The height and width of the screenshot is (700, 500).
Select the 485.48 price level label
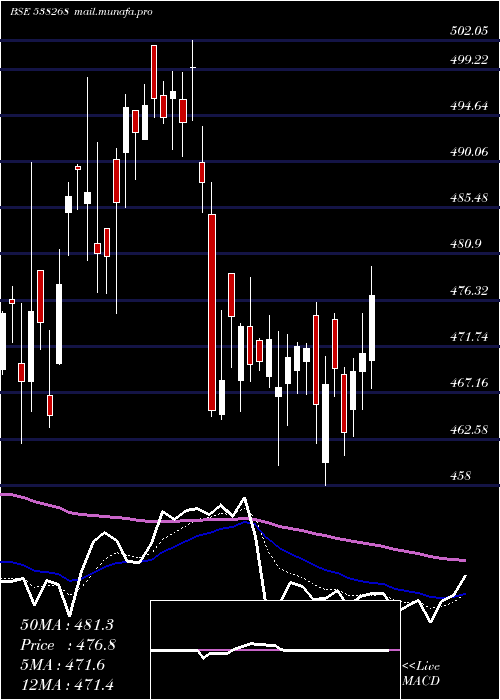[469, 198]
